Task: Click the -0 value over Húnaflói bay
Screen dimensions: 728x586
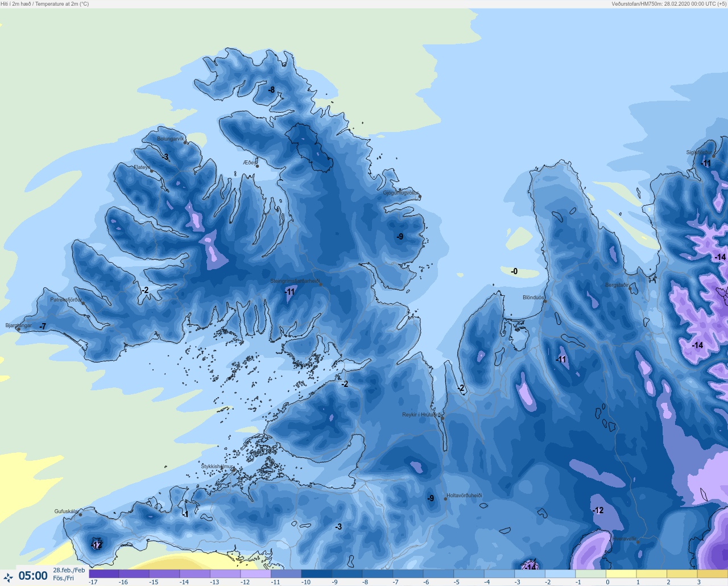Action: click(514, 271)
